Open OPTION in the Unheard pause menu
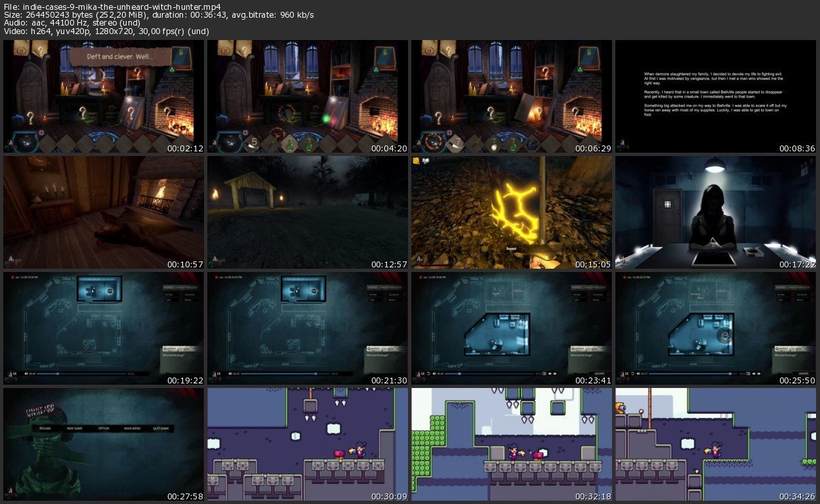This screenshot has height=504, width=820. click(x=104, y=428)
